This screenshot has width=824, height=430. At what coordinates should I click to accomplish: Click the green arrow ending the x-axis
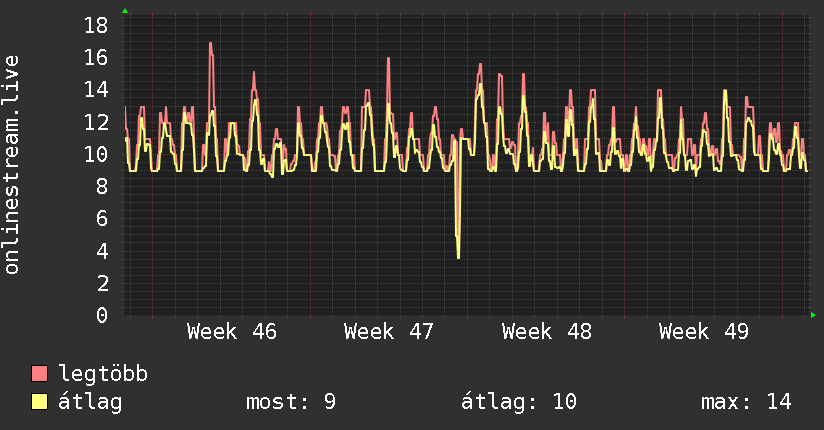(x=813, y=315)
